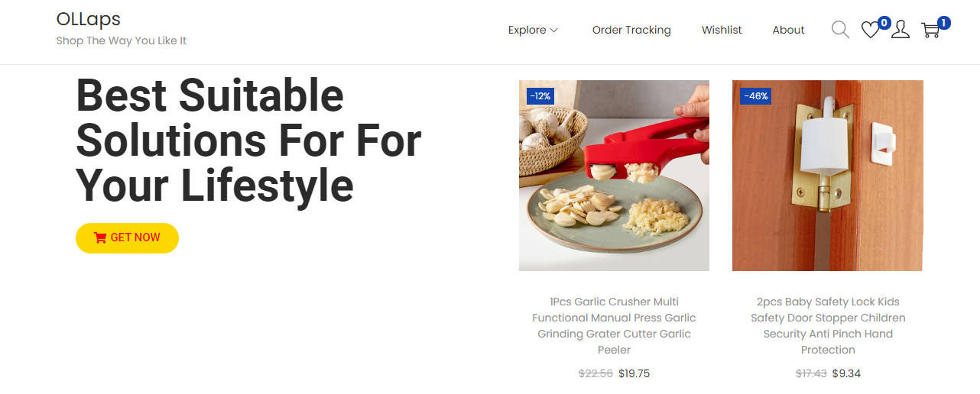Go to Order Tracking page

pyautogui.click(x=631, y=30)
